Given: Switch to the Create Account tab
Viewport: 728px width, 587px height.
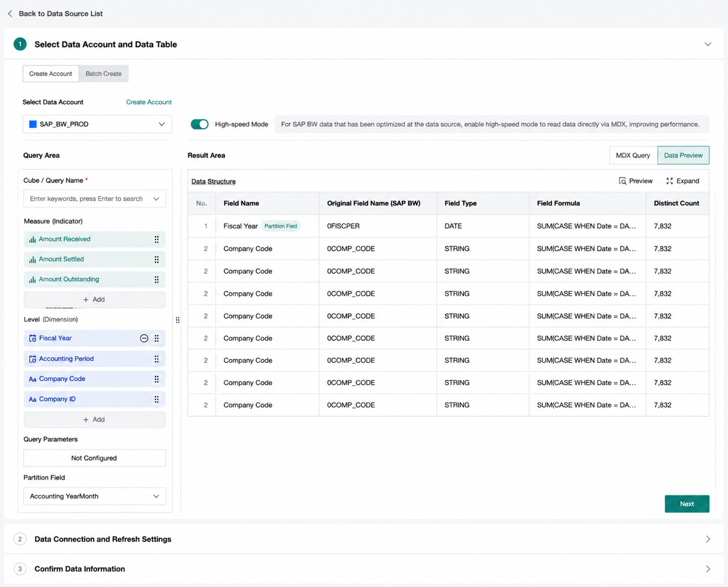Looking at the screenshot, I should coord(51,74).
